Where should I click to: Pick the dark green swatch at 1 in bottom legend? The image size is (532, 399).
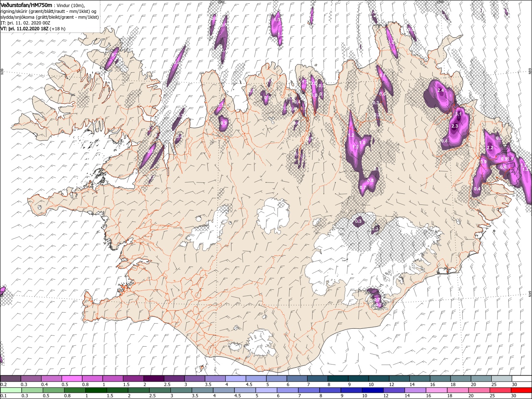pyautogui.click(x=96, y=390)
